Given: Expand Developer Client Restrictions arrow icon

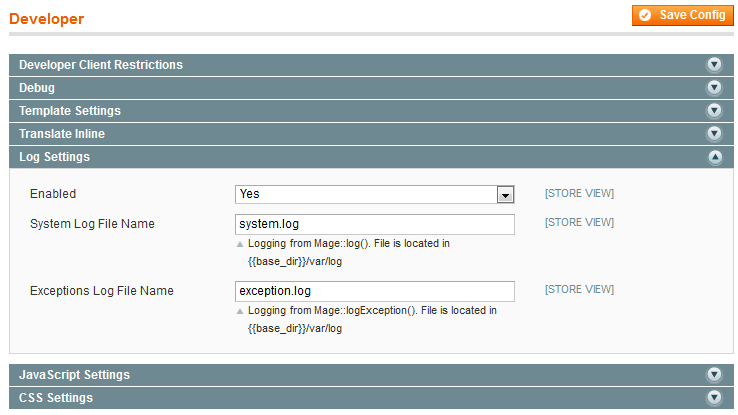Looking at the screenshot, I should [x=714, y=65].
